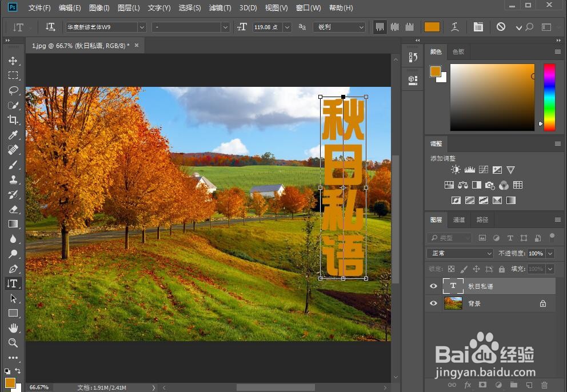Image resolution: width=567 pixels, height=392 pixels.
Task: Toggle lock all for layer
Action: (x=501, y=269)
